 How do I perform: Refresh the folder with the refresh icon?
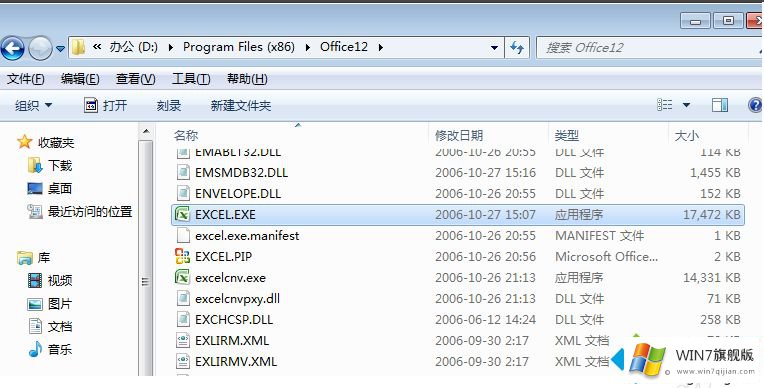pos(517,48)
